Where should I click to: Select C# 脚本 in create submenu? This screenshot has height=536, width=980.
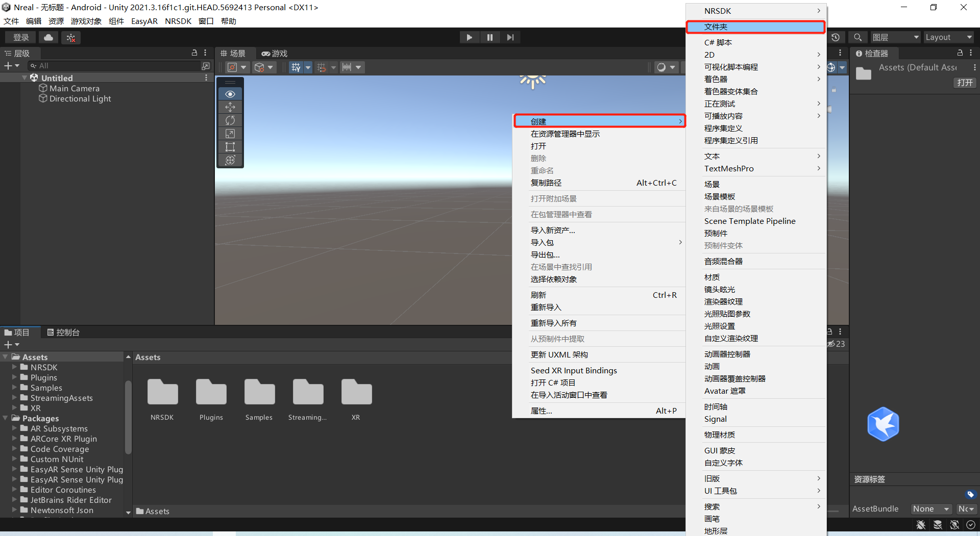pos(756,42)
